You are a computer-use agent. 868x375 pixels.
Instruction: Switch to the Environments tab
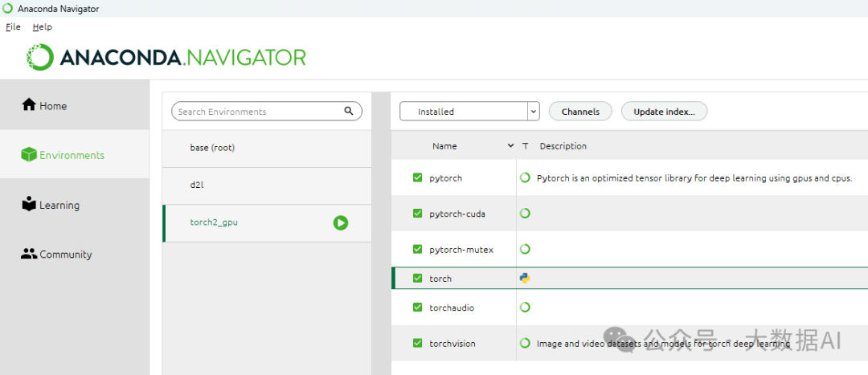pyautogui.click(x=75, y=154)
